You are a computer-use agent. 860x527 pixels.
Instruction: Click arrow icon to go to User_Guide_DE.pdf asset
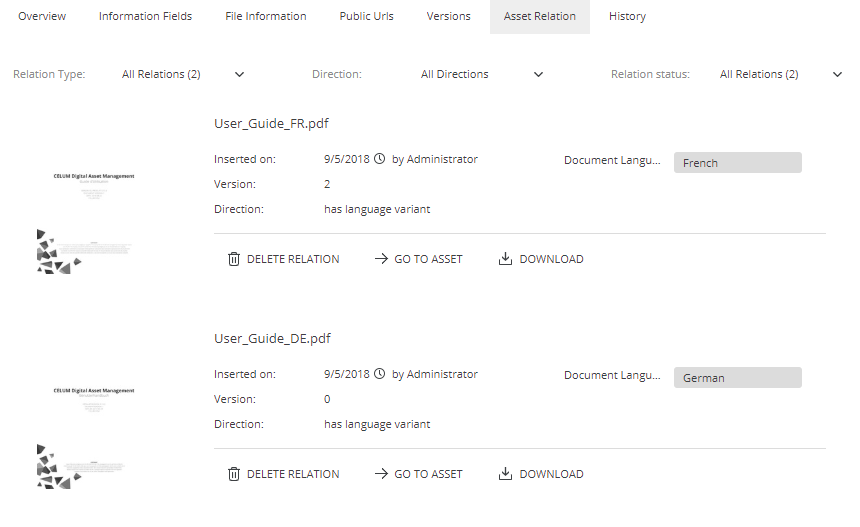pos(381,474)
